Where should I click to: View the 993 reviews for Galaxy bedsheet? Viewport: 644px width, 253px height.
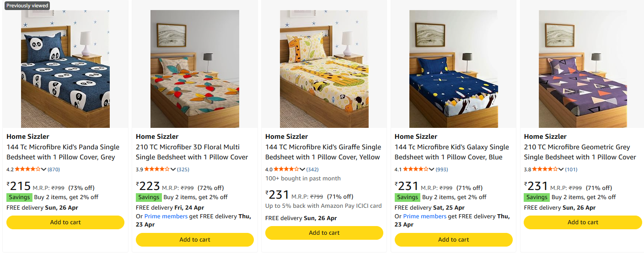(442, 169)
